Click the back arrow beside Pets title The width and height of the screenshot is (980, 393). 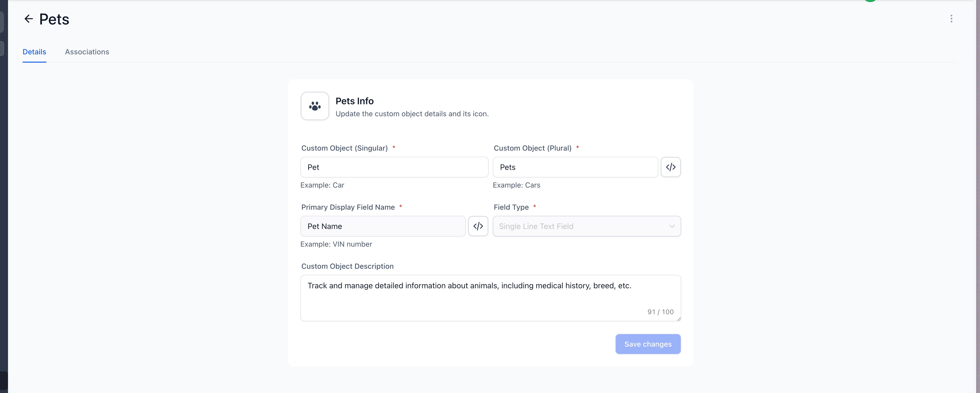coord(28,19)
